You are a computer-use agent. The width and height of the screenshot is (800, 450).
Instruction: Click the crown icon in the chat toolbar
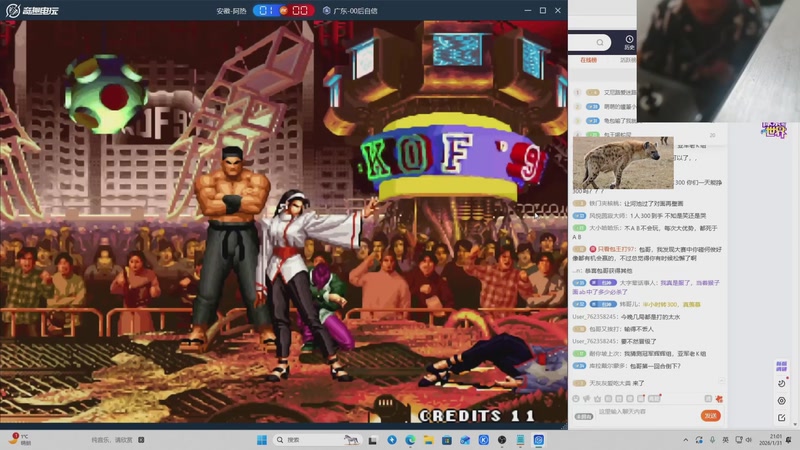597,398
